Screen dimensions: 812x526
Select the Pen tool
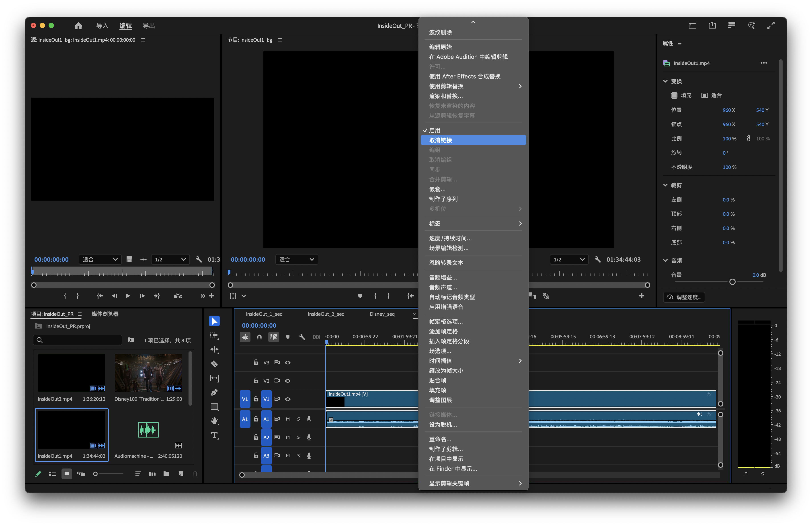(214, 392)
